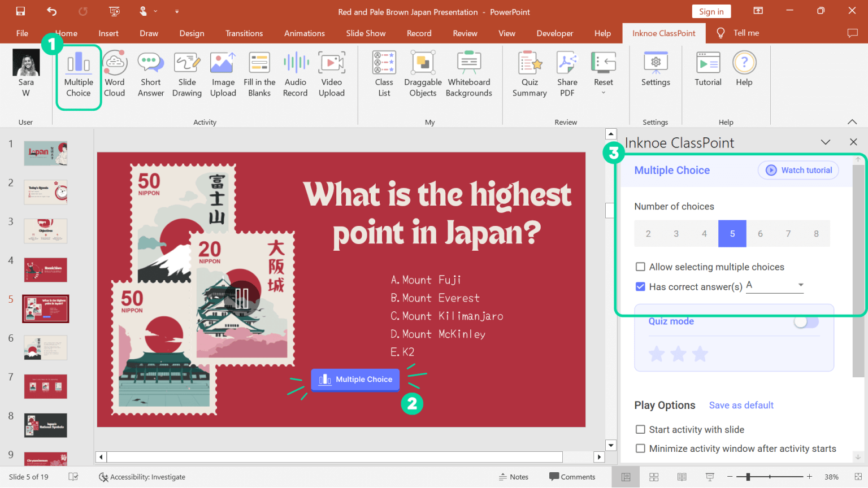The height and width of the screenshot is (488, 868).
Task: Click the Watch tutorial button
Action: (x=798, y=170)
